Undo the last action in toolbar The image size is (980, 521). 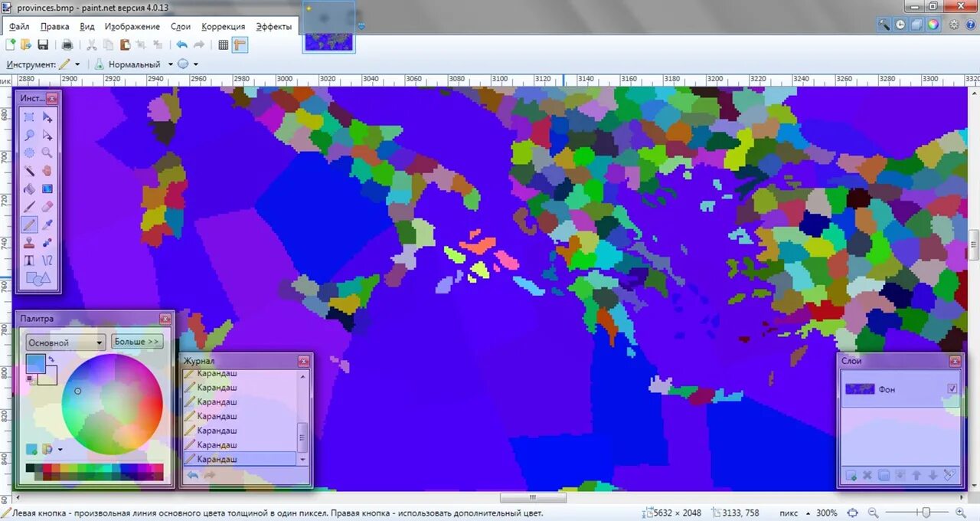[181, 45]
